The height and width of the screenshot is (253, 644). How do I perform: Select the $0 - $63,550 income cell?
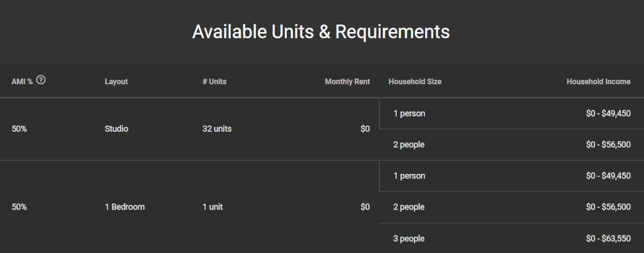(x=608, y=239)
